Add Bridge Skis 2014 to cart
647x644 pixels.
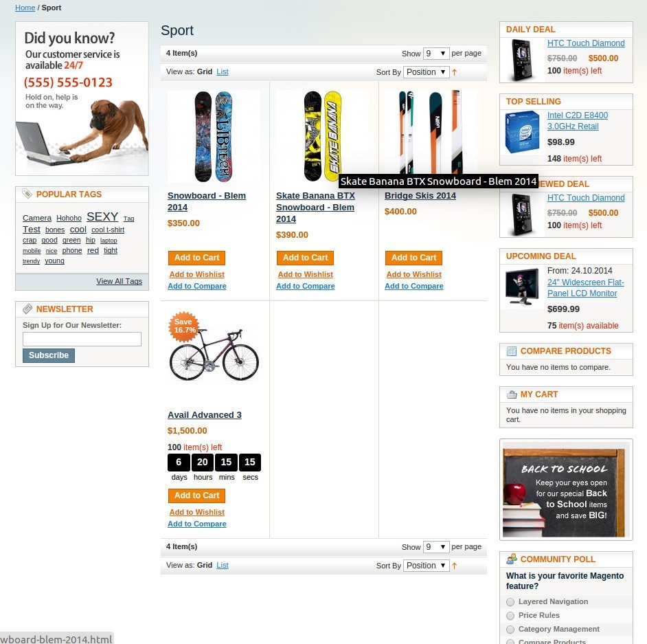click(413, 258)
